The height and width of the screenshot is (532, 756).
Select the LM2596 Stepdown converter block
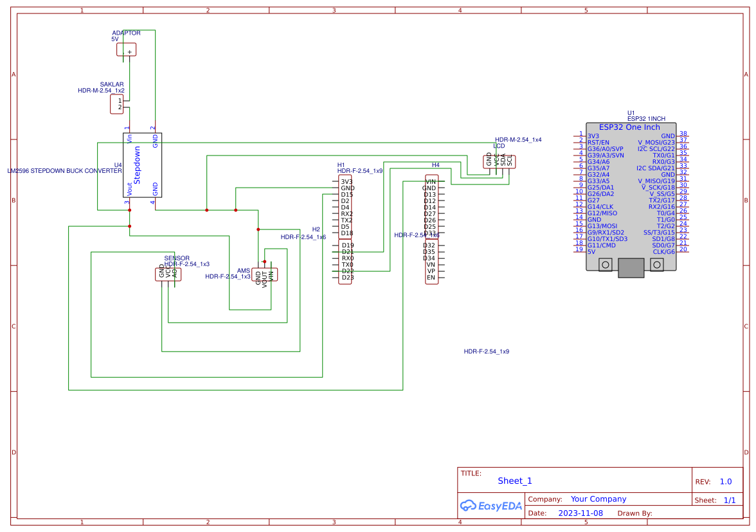(142, 165)
